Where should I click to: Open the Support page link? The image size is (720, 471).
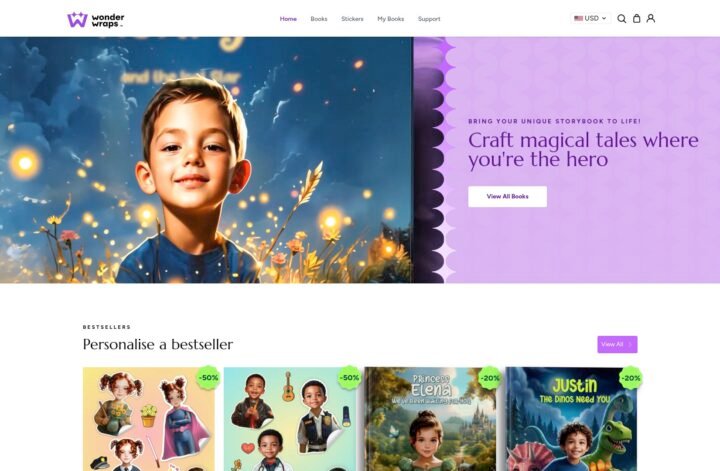429,19
